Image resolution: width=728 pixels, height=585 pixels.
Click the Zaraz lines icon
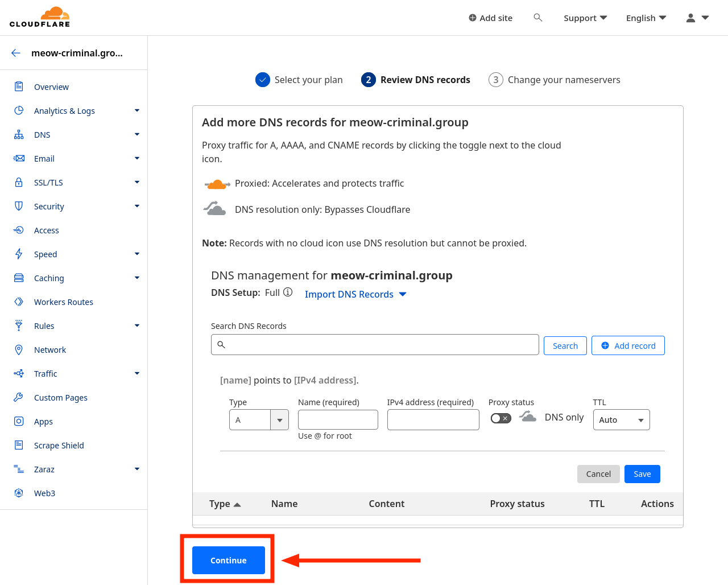tap(19, 469)
